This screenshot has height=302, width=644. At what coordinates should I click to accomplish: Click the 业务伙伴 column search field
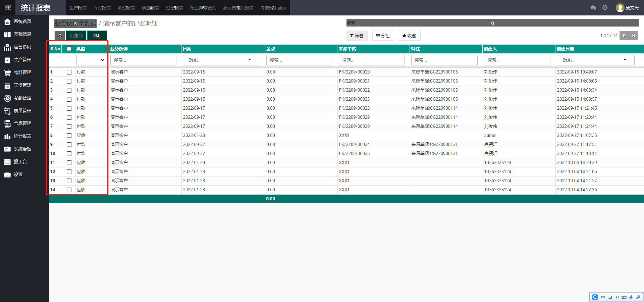coord(143,60)
